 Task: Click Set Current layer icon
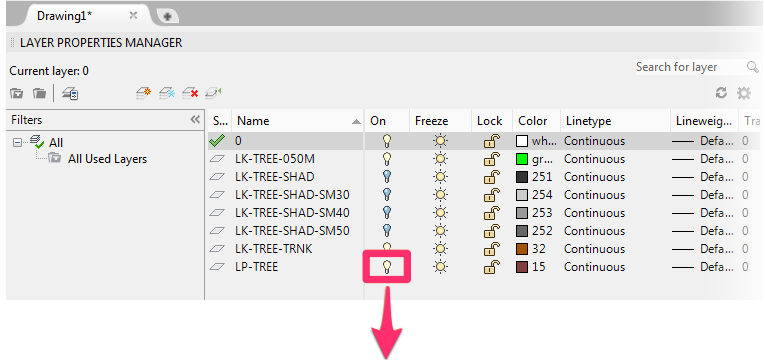coord(213,93)
